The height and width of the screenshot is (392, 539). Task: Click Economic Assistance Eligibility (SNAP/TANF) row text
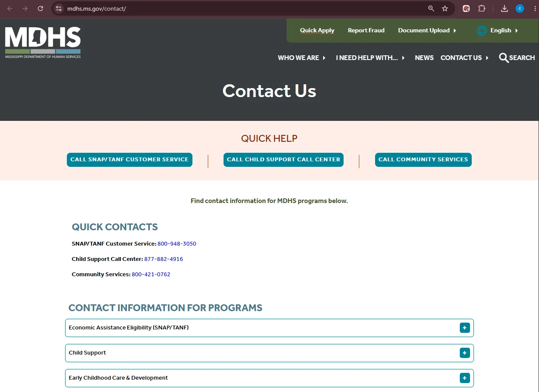(x=129, y=328)
